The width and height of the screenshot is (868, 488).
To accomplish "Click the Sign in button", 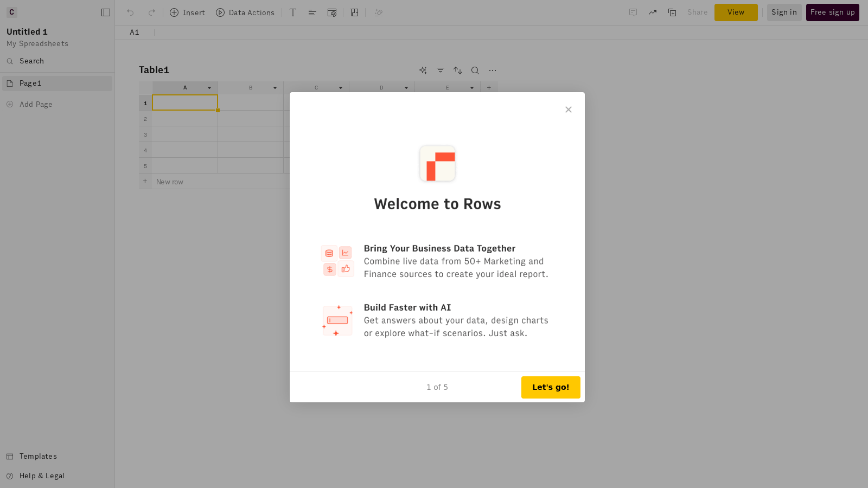I will [x=784, y=12].
